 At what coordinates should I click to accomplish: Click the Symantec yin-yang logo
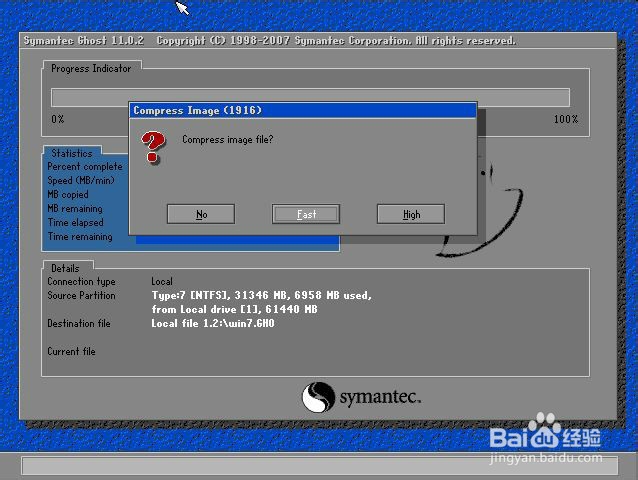pos(319,397)
